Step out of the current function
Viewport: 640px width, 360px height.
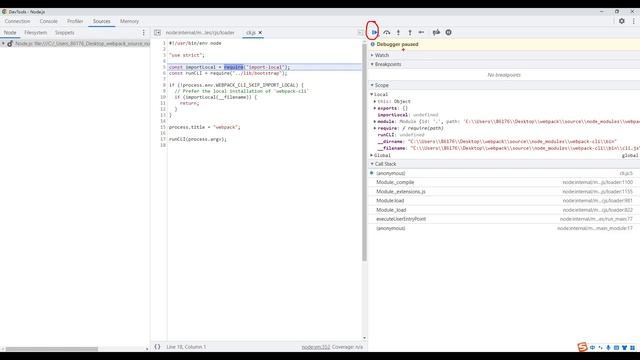coord(410,32)
